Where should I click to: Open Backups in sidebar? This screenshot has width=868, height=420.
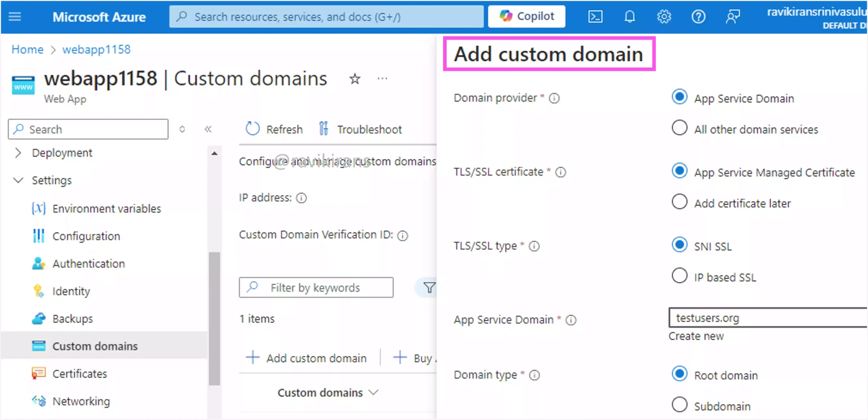(x=62, y=319)
